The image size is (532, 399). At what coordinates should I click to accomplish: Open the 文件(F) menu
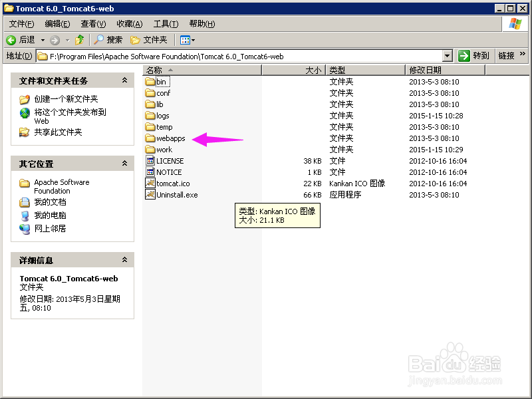click(21, 24)
